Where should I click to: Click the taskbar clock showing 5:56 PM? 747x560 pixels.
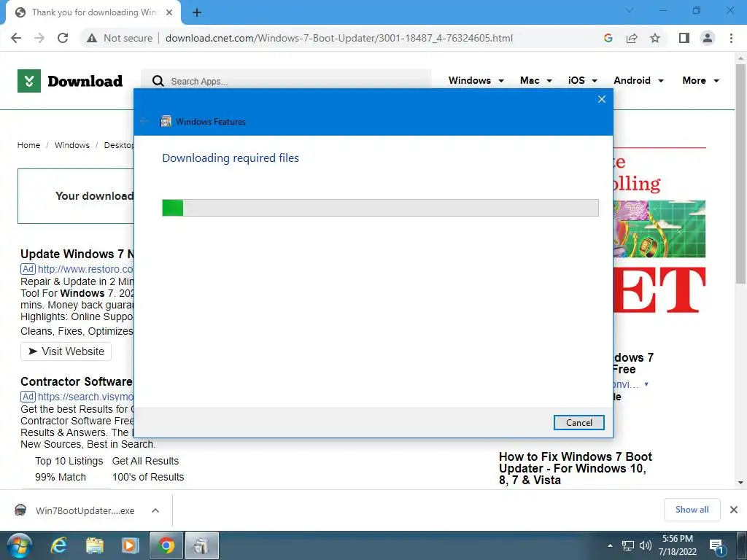coord(678,545)
